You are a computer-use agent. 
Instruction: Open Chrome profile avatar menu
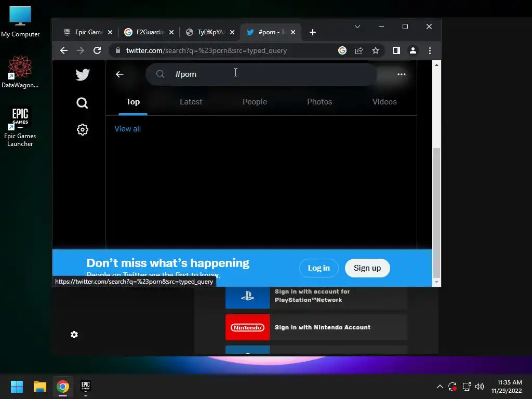pyautogui.click(x=413, y=50)
